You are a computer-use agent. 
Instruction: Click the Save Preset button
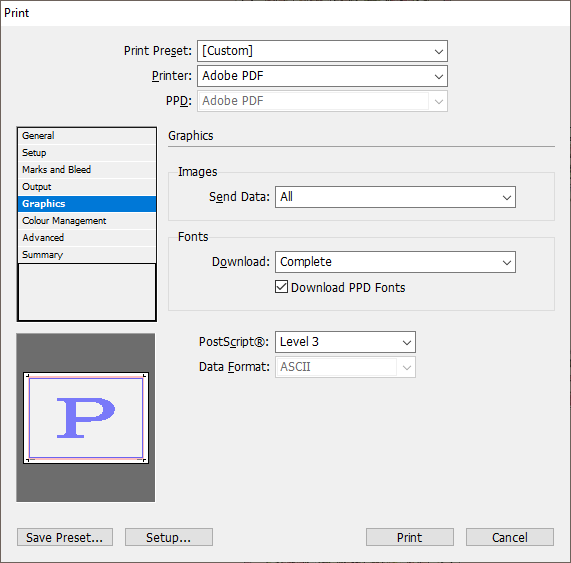pos(65,537)
